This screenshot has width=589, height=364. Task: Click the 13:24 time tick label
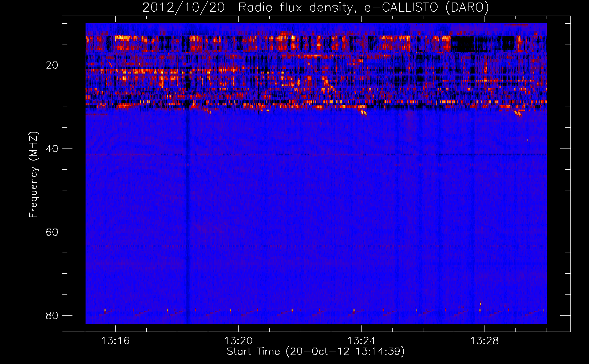[x=361, y=341]
